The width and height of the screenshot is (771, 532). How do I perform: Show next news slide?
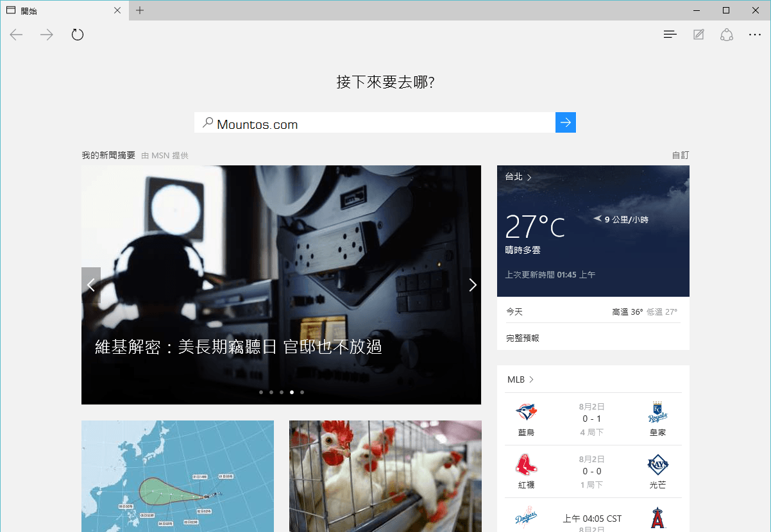(472, 285)
